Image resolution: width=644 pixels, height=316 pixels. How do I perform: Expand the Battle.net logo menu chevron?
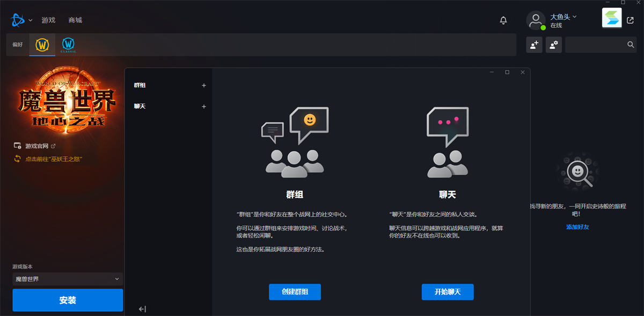pyautogui.click(x=31, y=20)
